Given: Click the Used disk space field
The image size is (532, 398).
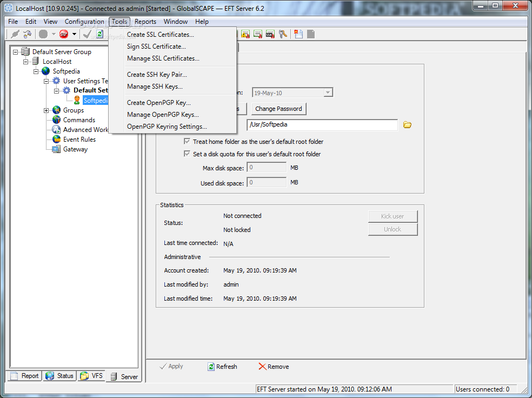Looking at the screenshot, I should coord(267,183).
